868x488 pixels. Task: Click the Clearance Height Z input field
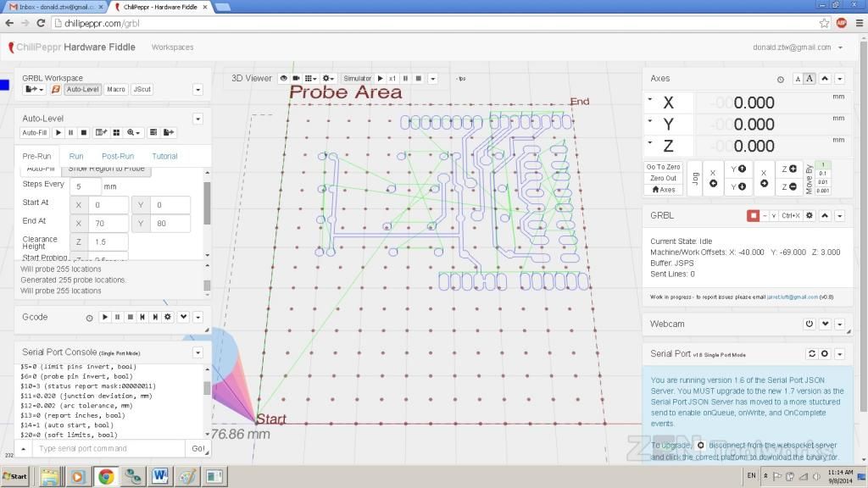(108, 241)
